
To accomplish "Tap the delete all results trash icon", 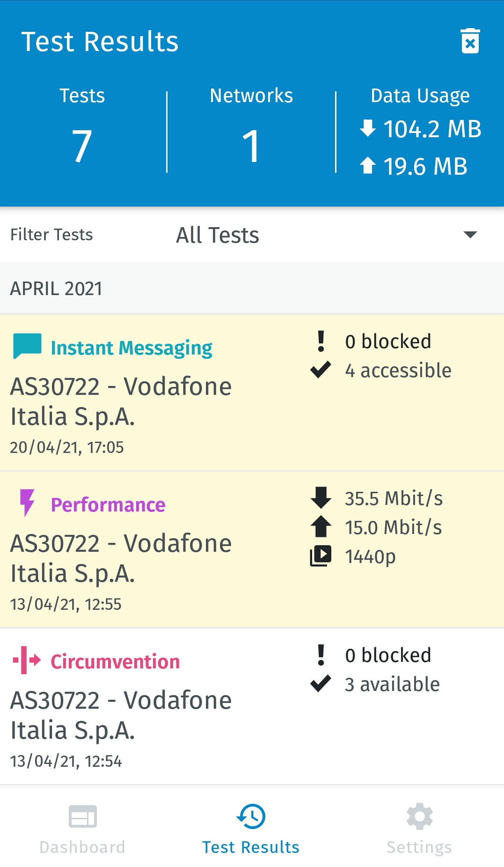I will click(x=470, y=41).
